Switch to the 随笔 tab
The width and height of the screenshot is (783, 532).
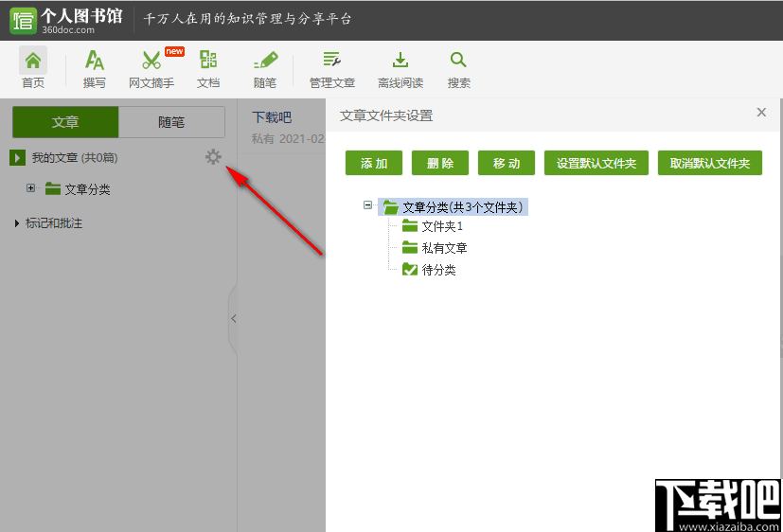pyautogui.click(x=171, y=122)
